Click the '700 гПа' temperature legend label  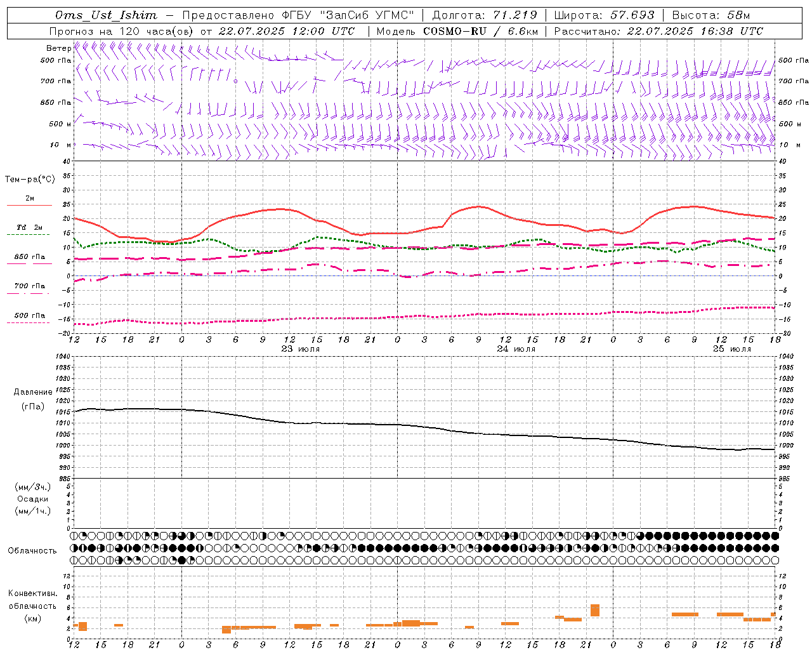click(30, 286)
